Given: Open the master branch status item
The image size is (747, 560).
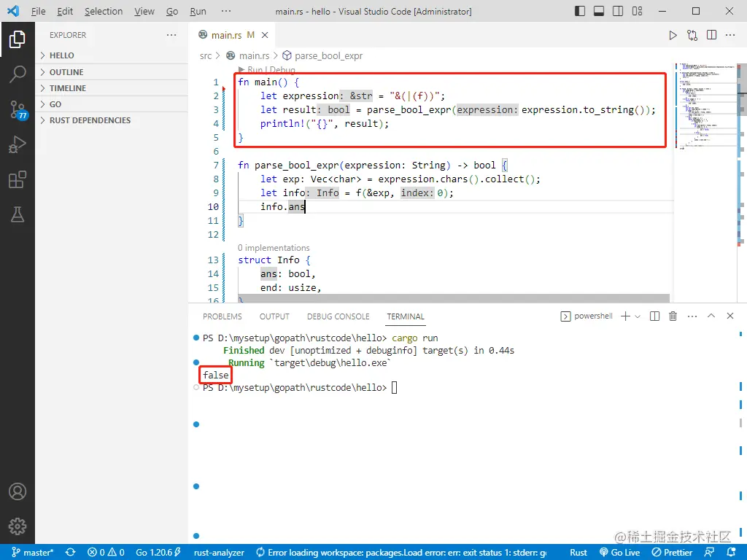Looking at the screenshot, I should tap(32, 553).
